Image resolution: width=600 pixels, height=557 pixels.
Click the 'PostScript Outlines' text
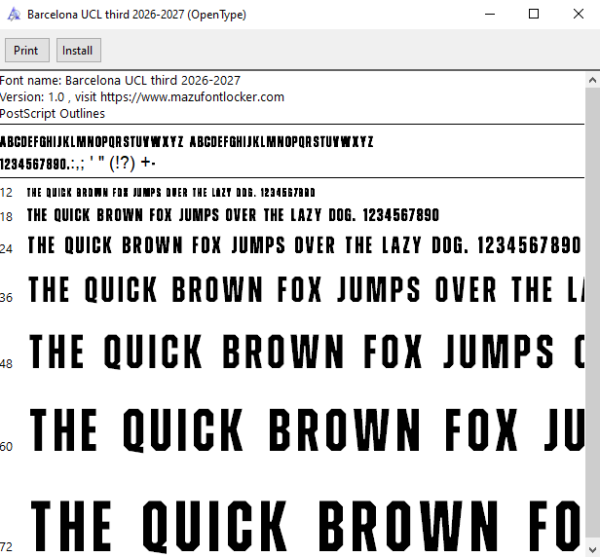(52, 114)
